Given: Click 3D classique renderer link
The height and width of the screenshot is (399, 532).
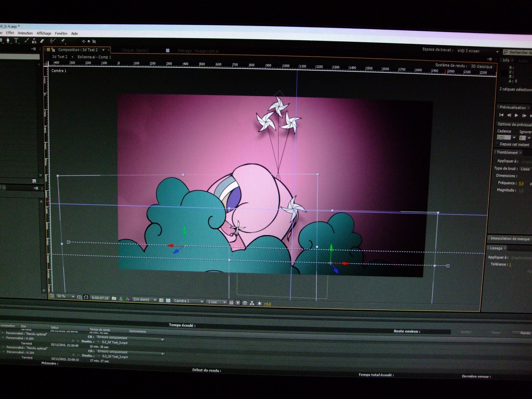Looking at the screenshot, I should 481,66.
